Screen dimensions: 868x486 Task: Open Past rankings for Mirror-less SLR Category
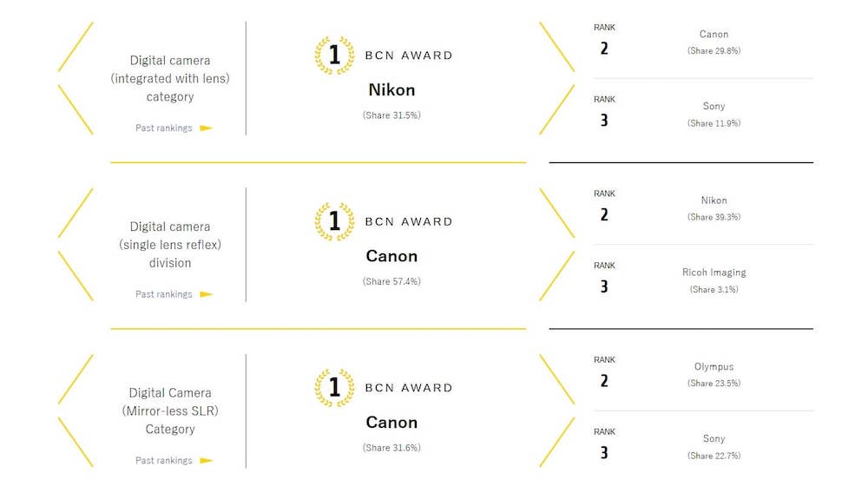tap(164, 461)
